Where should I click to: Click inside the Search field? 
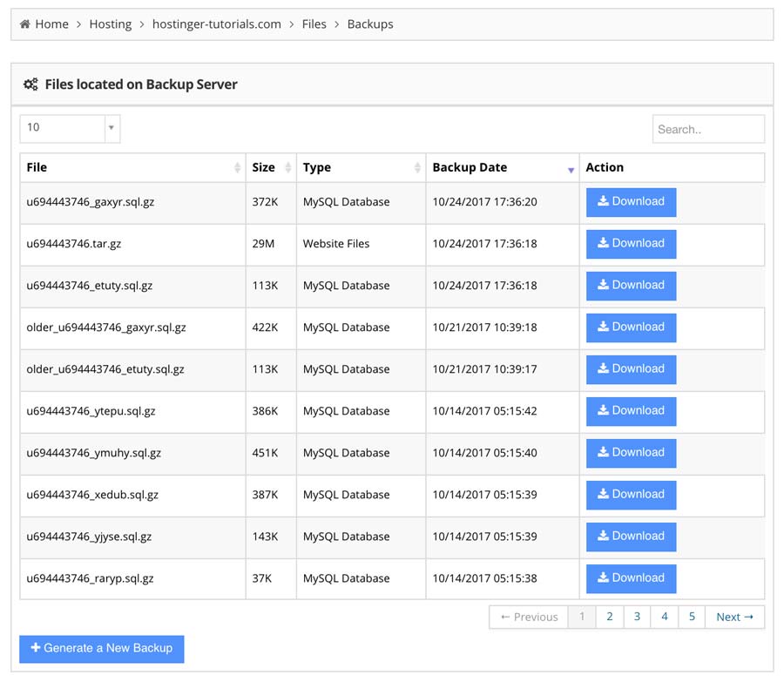click(708, 128)
